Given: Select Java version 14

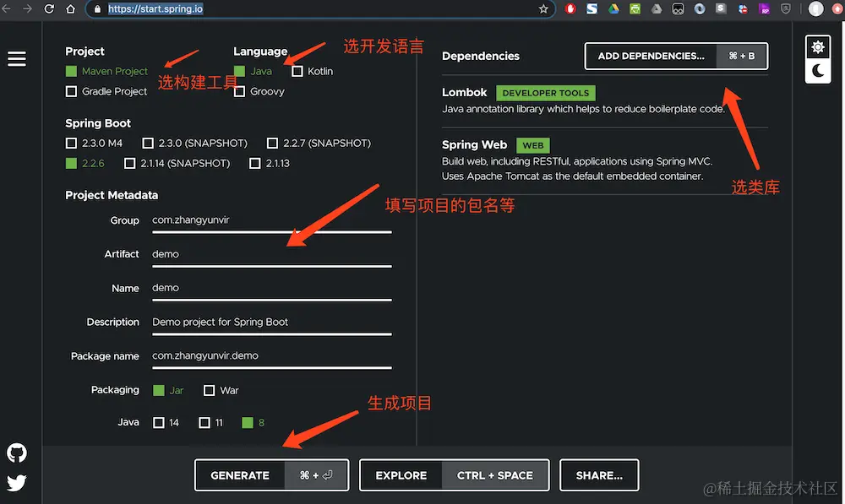Looking at the screenshot, I should [166, 423].
